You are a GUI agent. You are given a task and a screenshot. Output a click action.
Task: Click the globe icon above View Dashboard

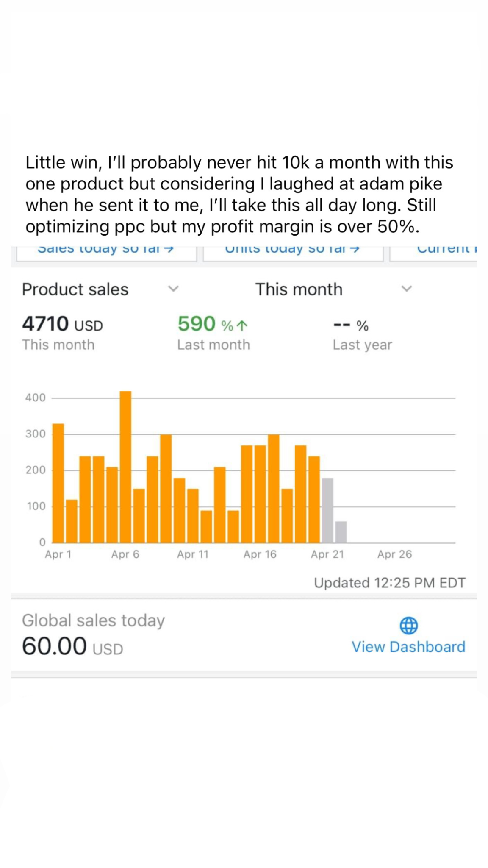[408, 625]
